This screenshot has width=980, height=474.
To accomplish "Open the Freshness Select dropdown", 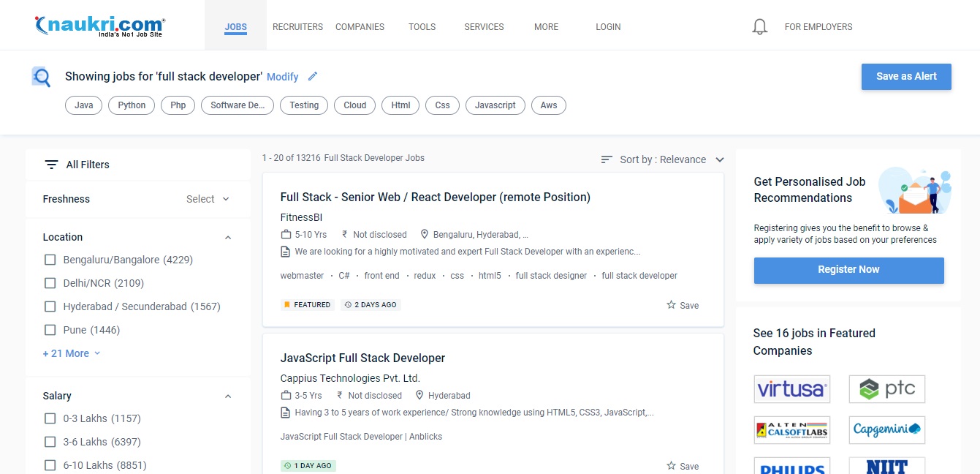I will (208, 199).
